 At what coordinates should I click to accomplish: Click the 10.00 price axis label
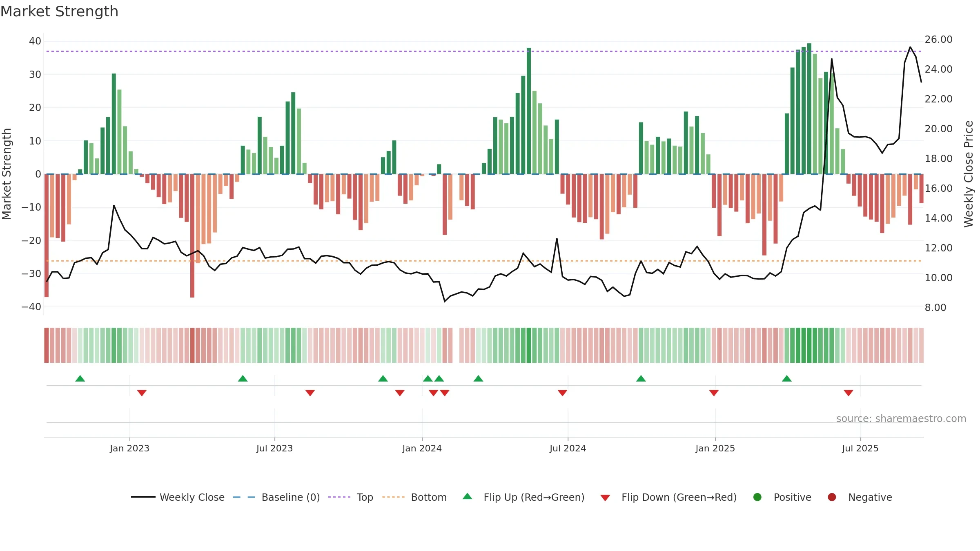(x=938, y=278)
